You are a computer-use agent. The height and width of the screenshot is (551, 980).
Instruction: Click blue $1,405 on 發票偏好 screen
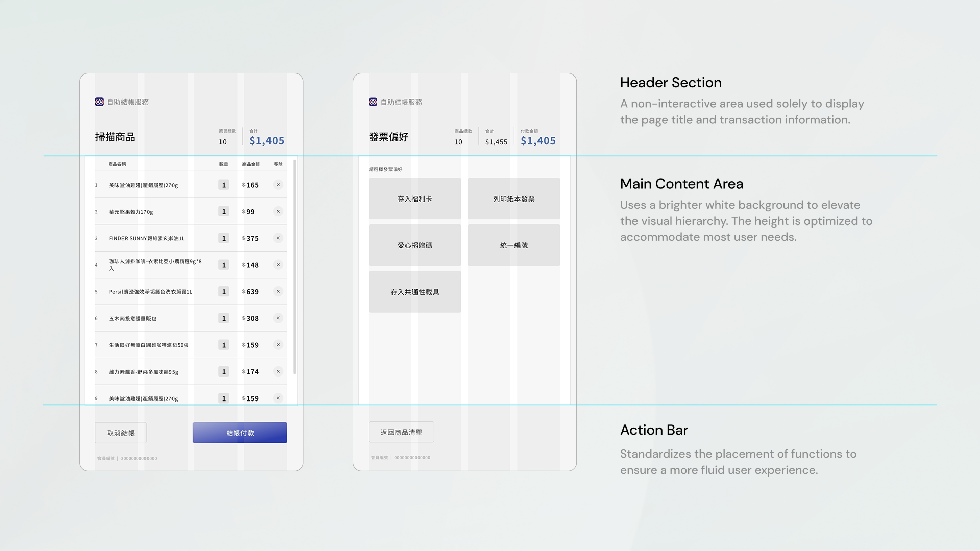coord(538,141)
